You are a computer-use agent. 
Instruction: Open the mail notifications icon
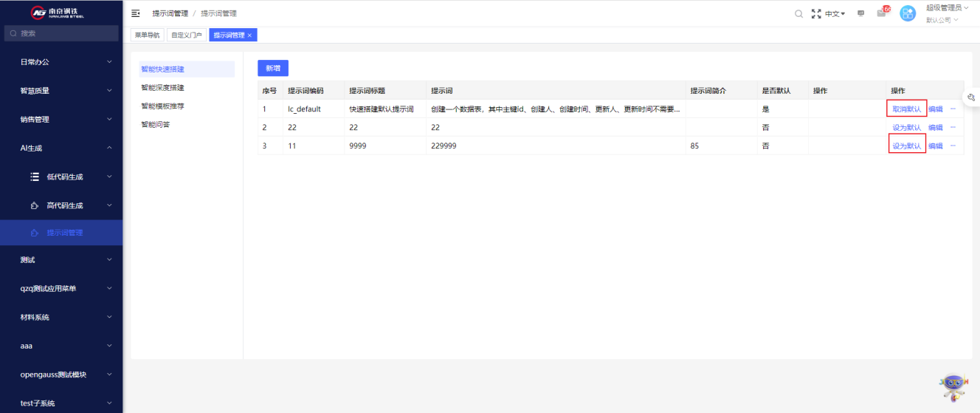click(881, 13)
